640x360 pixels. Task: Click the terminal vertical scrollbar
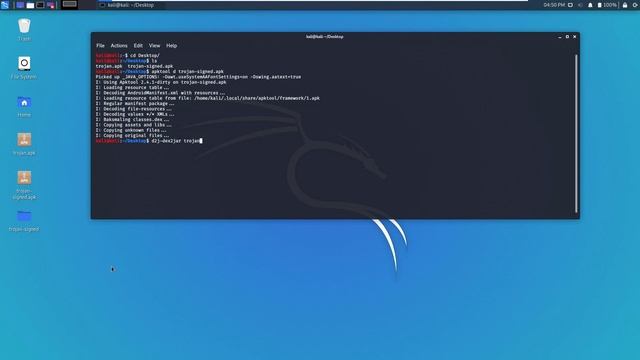coord(576,133)
